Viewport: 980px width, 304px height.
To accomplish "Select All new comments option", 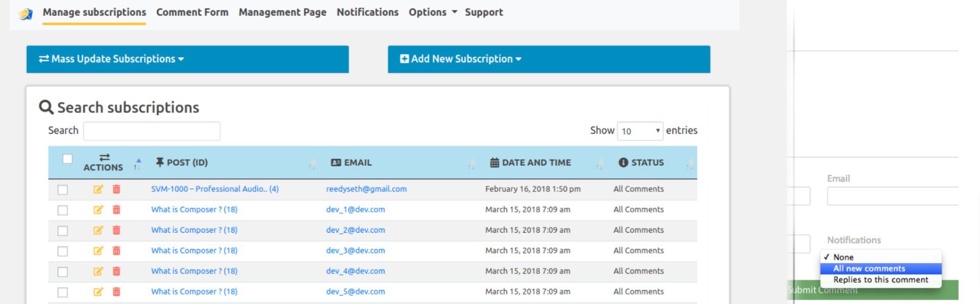I will 881,269.
